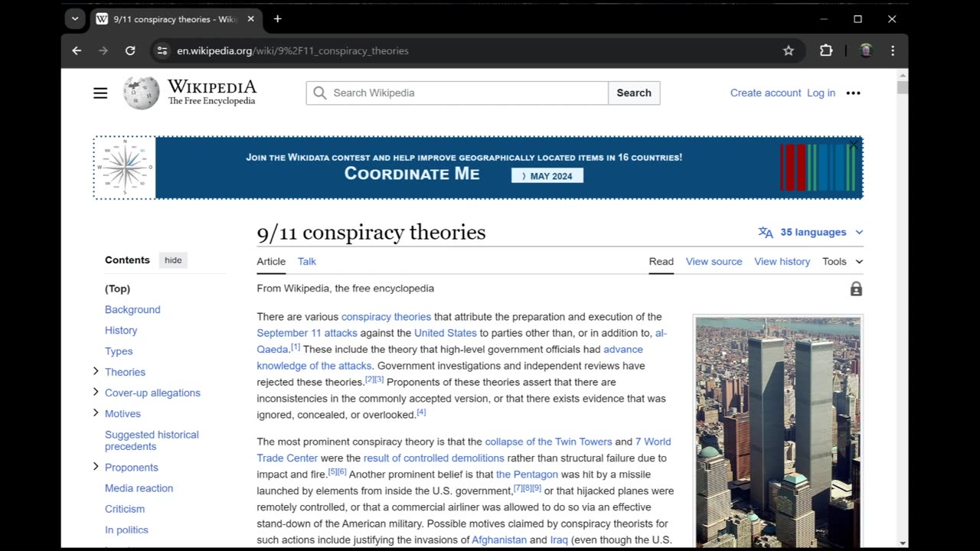Open the personal tools ellipsis menu
The image size is (980, 551).
[853, 93]
